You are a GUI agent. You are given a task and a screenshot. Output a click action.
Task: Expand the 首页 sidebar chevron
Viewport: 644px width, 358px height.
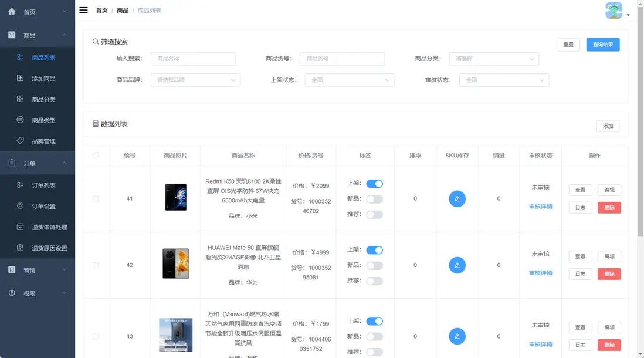pos(64,12)
